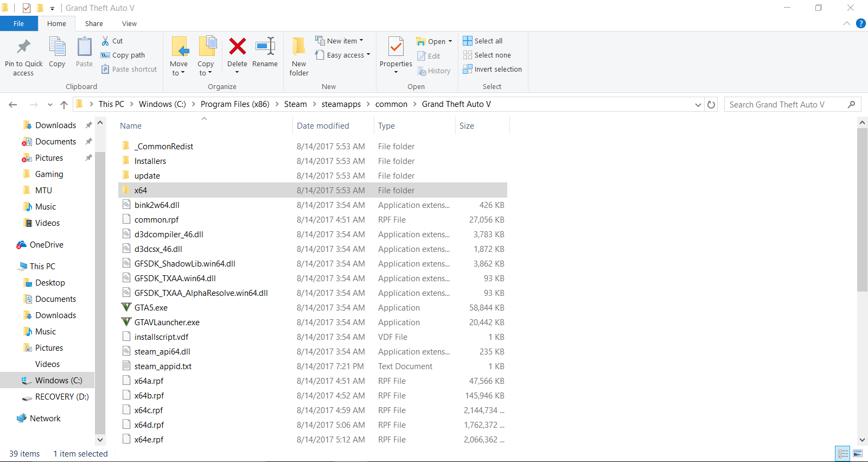Click navigation pane scroll up arrow
Viewport: 868px width, 462px height.
click(100, 123)
